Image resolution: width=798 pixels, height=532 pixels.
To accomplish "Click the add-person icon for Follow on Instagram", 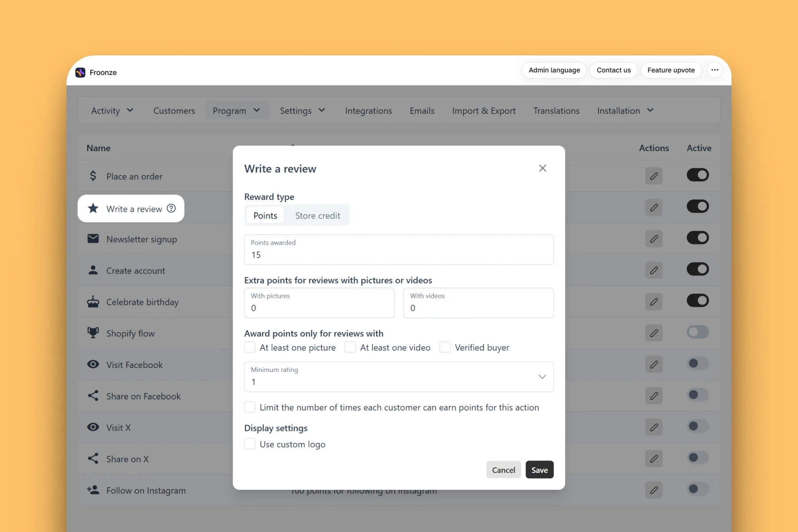I will tap(93, 490).
